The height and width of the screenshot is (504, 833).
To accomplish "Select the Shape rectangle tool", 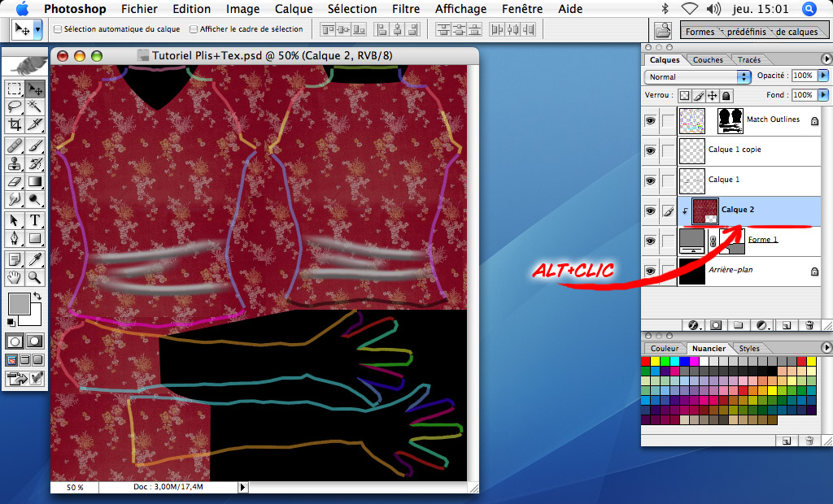I will 34,238.
